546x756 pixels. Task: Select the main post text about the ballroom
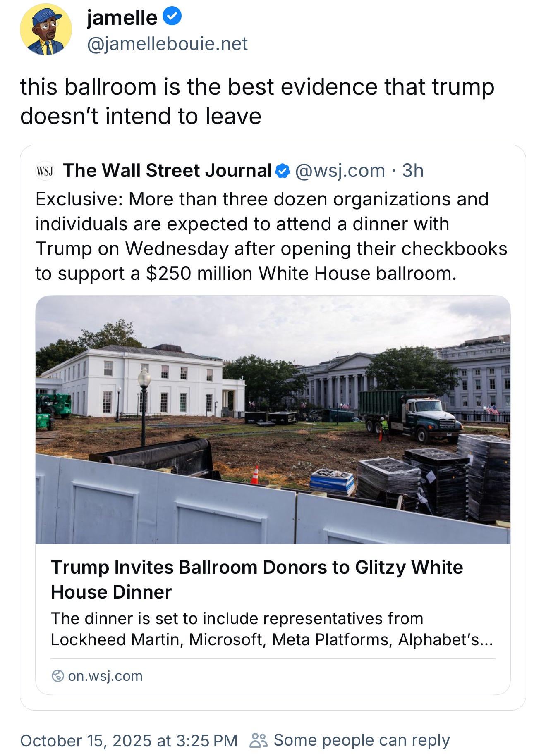256,101
